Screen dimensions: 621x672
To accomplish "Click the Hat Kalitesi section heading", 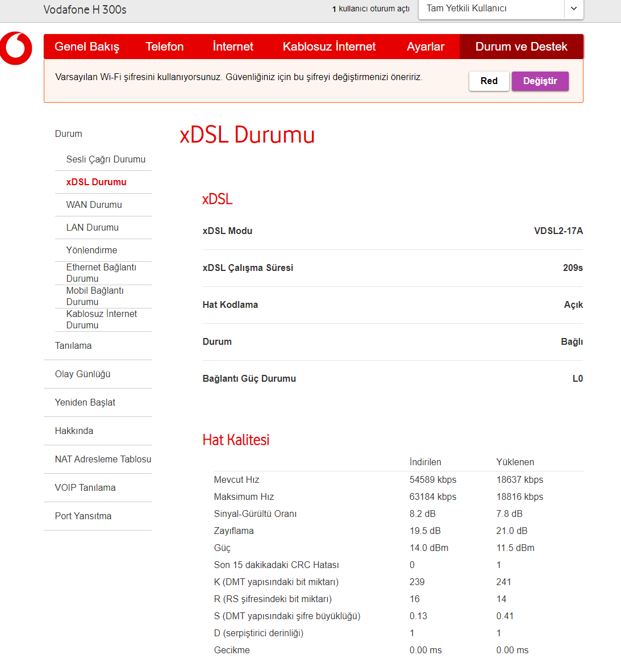I will point(236,440).
